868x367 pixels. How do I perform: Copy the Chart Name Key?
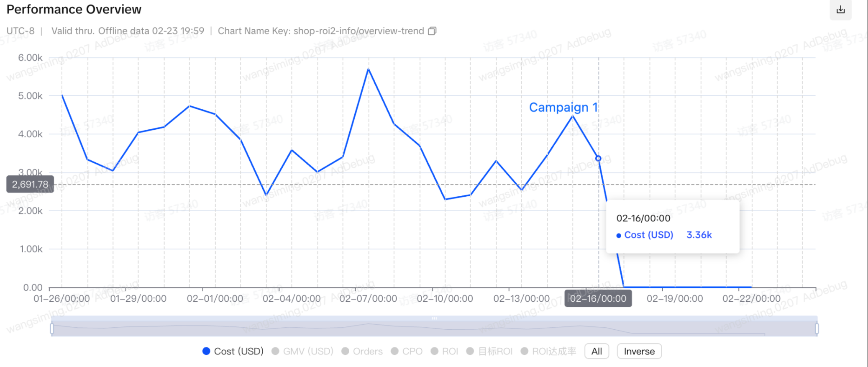(432, 31)
